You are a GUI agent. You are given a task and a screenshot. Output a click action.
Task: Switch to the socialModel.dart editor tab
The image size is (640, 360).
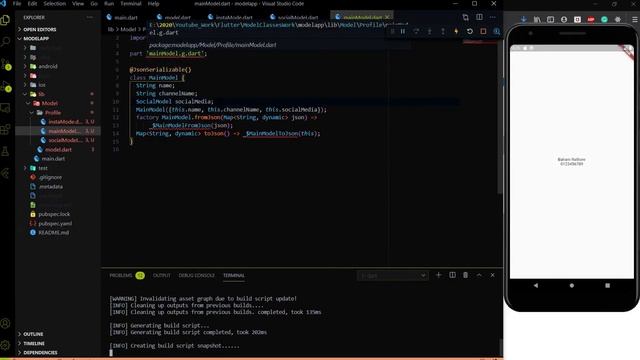[294, 18]
